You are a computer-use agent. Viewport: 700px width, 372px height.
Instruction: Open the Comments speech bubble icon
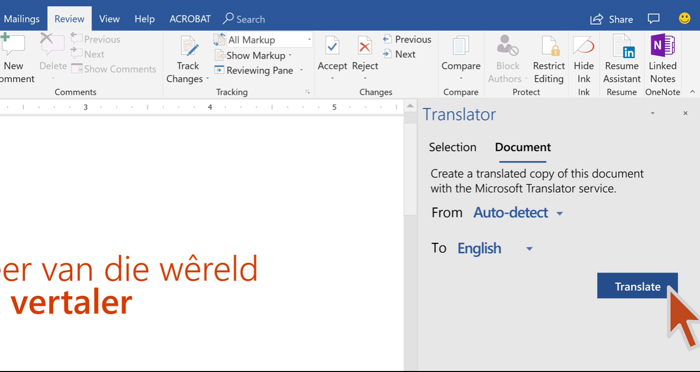(x=654, y=19)
